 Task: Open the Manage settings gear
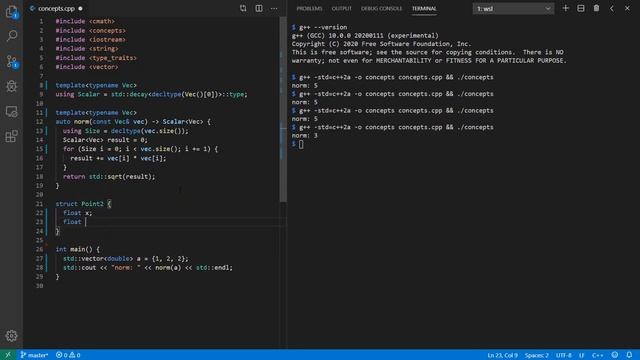[11, 336]
